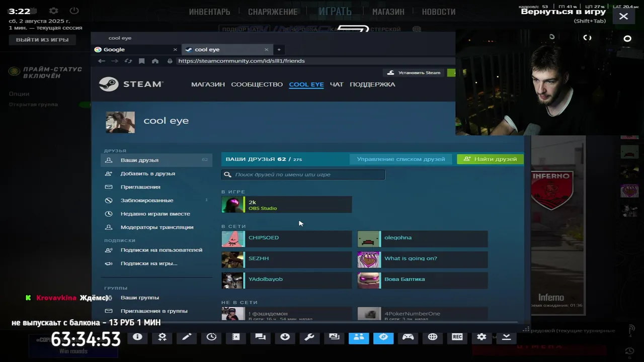This screenshot has height=362, width=644.
Task: Open screenshots picture icon in overlay toolbar
Action: (x=334, y=337)
